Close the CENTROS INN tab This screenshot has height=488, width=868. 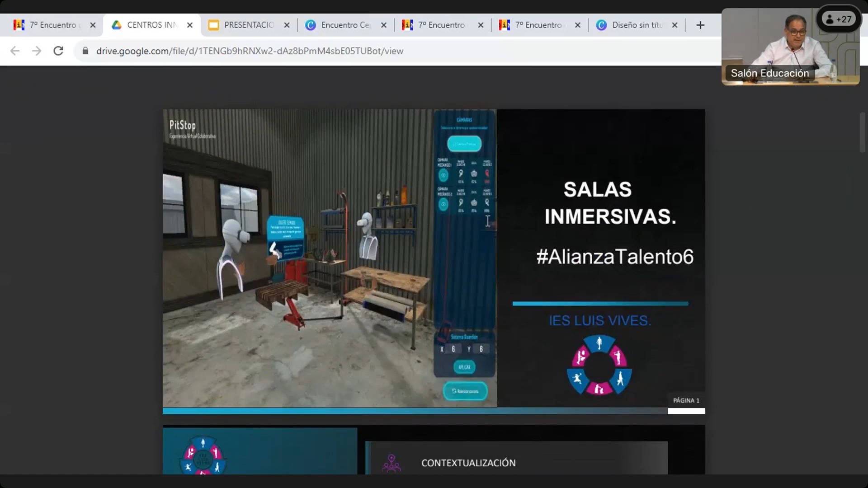point(190,25)
